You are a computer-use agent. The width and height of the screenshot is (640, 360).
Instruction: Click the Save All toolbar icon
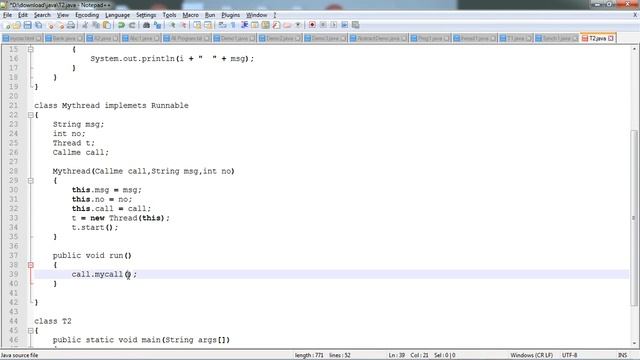click(38, 25)
